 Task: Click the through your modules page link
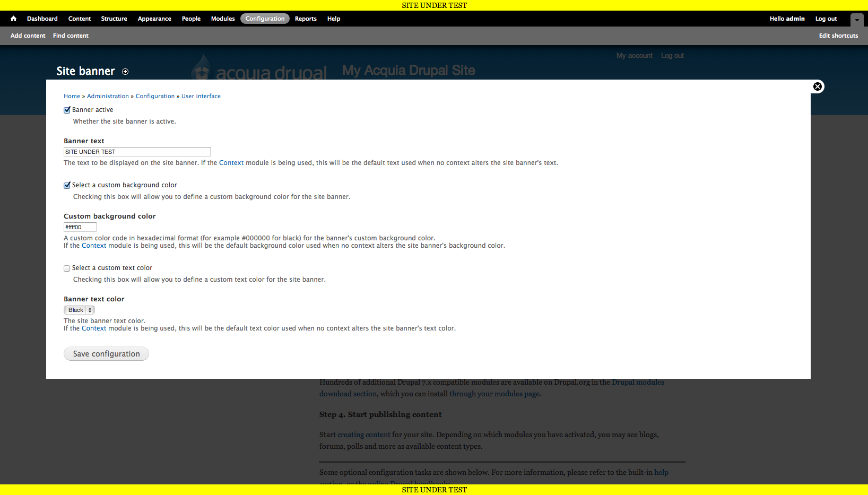click(x=494, y=394)
